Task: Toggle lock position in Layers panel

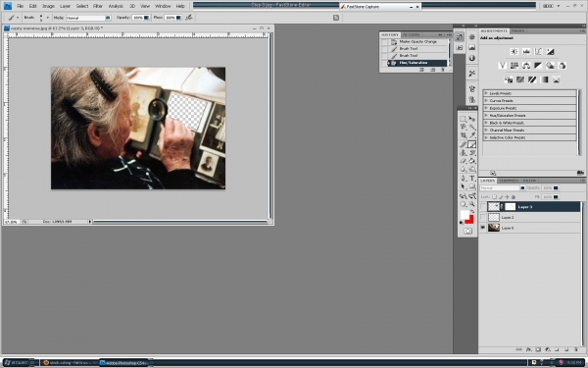Action: (x=507, y=197)
